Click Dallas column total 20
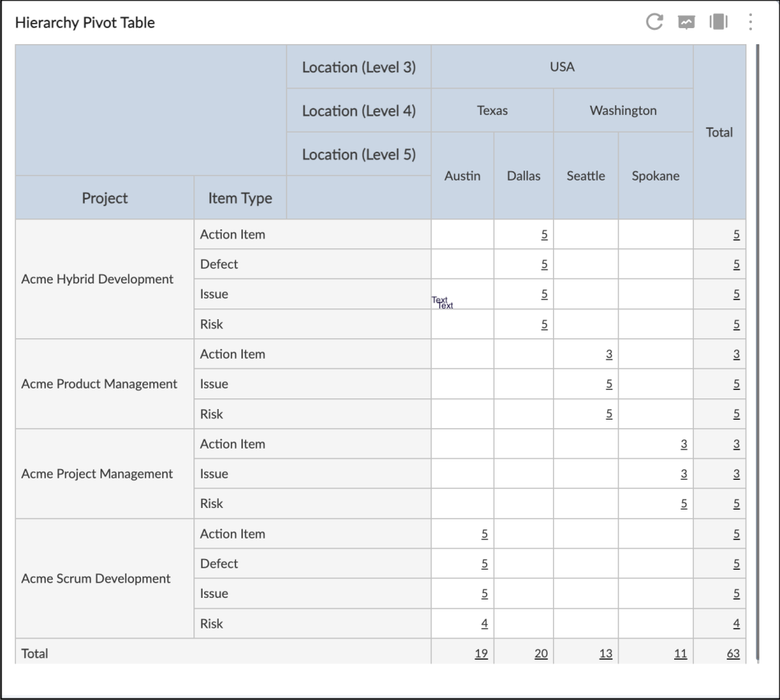This screenshot has height=700, width=780. pyautogui.click(x=541, y=654)
